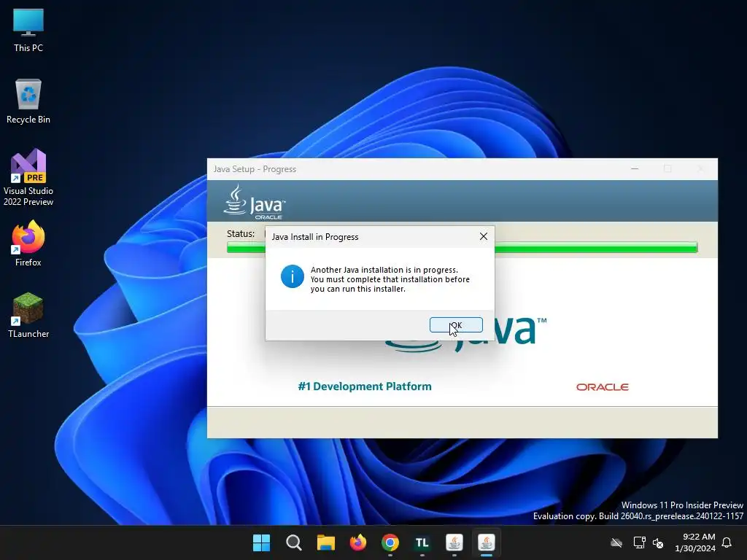Click the blue information icon in dialog

click(x=293, y=276)
